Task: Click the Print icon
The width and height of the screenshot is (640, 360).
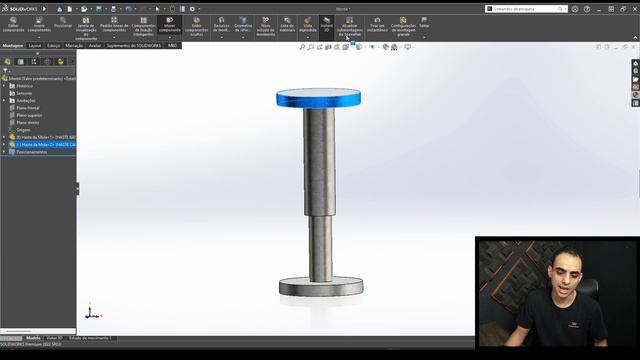Action: (113, 9)
